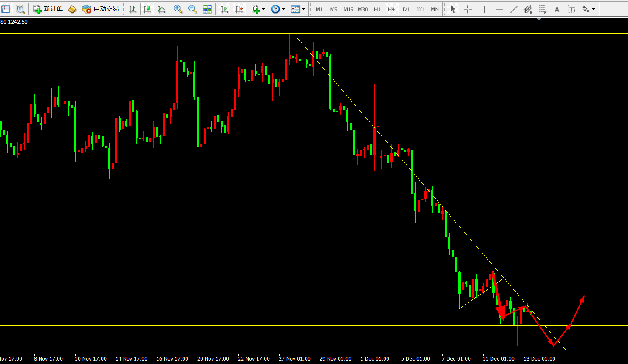
Task: Click the 27 Nov 01:00 time label
Action: point(294,359)
